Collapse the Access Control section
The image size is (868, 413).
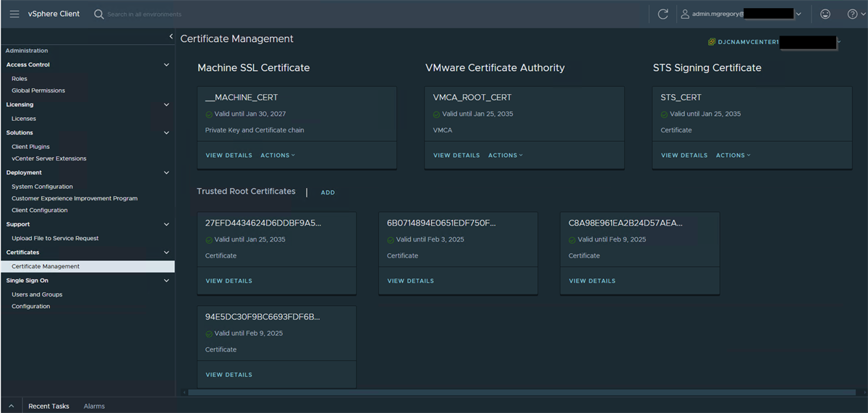[166, 65]
